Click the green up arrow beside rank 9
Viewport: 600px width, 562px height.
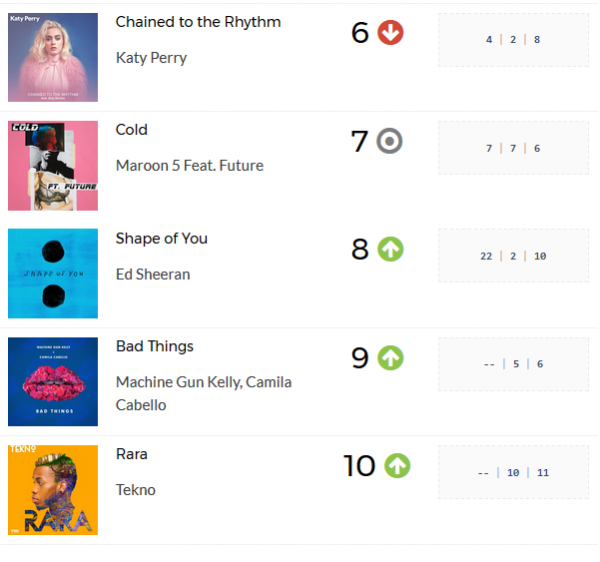[390, 358]
